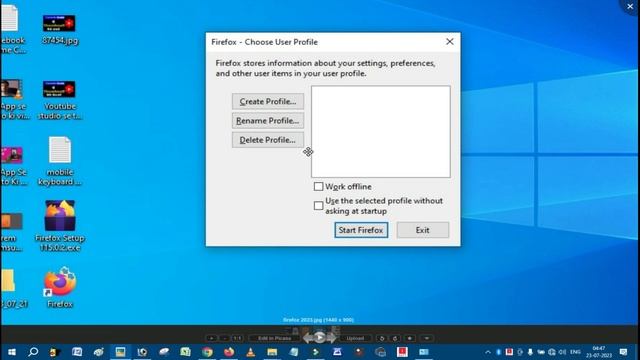Open the notification center icon
Screen dimensions: 640x360
point(623,352)
